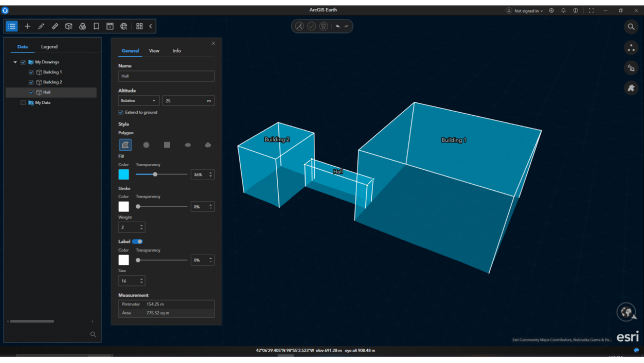Enter full screen mode
This screenshot has width=644, height=363.
click(x=591, y=11)
